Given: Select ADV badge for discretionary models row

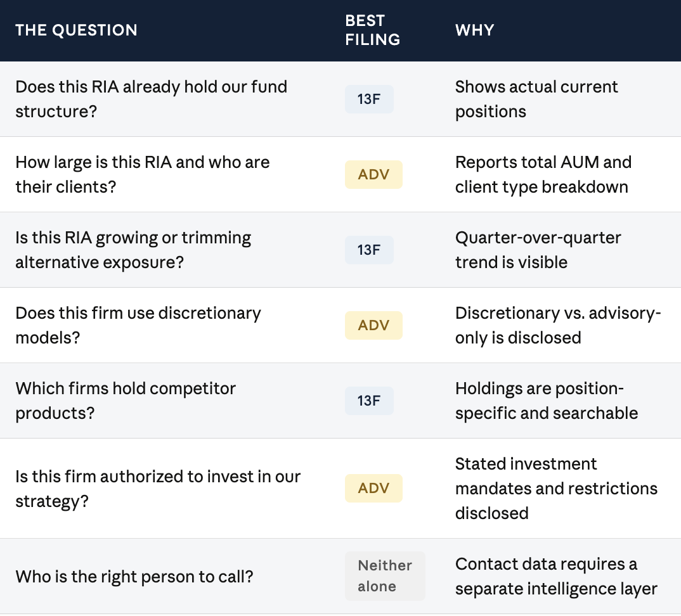Looking at the screenshot, I should click(x=373, y=325).
